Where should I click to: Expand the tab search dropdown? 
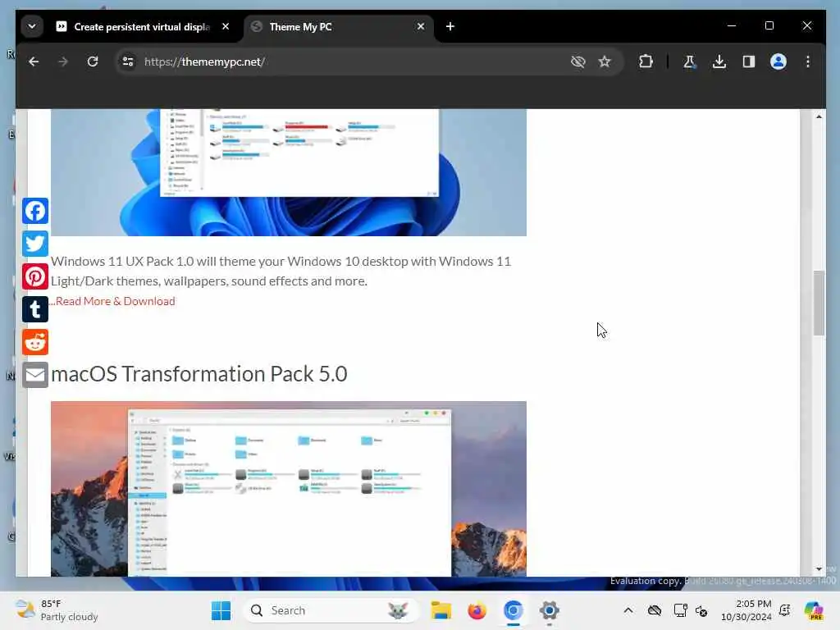[32, 26]
